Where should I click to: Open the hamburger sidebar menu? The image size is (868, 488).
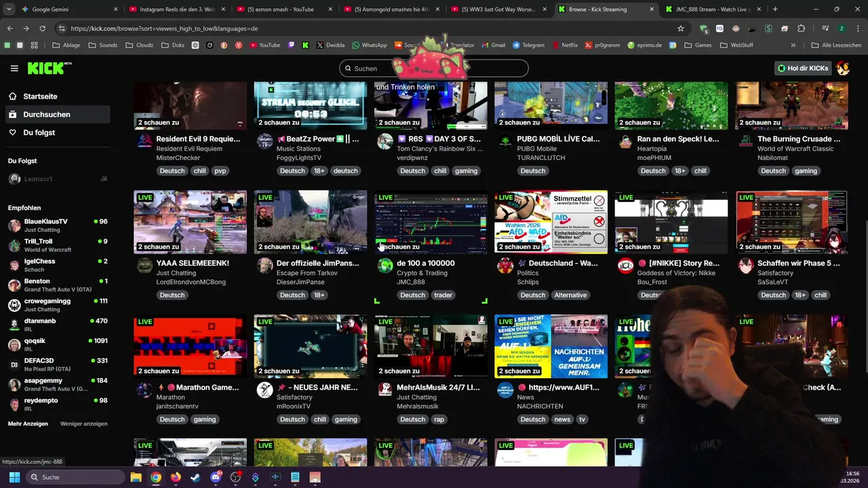(x=14, y=68)
